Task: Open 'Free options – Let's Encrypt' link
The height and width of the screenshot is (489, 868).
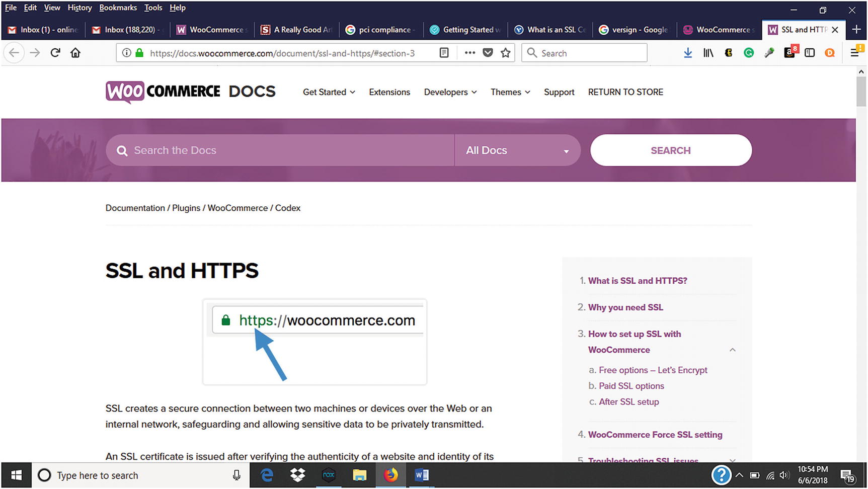Action: click(x=653, y=370)
